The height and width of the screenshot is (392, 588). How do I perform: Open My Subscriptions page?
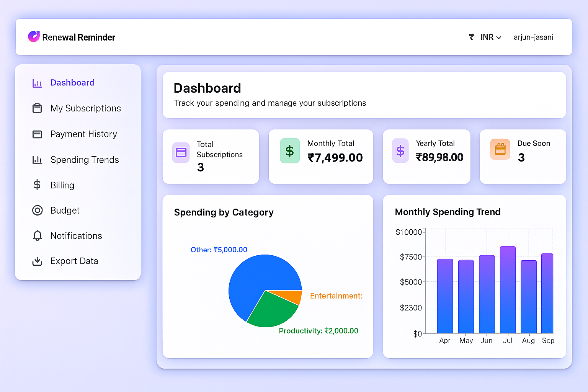[85, 108]
